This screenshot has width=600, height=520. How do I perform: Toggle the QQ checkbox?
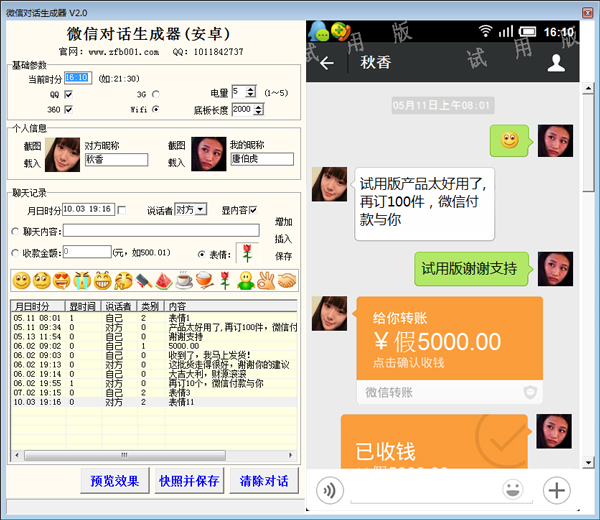[x=68, y=93]
